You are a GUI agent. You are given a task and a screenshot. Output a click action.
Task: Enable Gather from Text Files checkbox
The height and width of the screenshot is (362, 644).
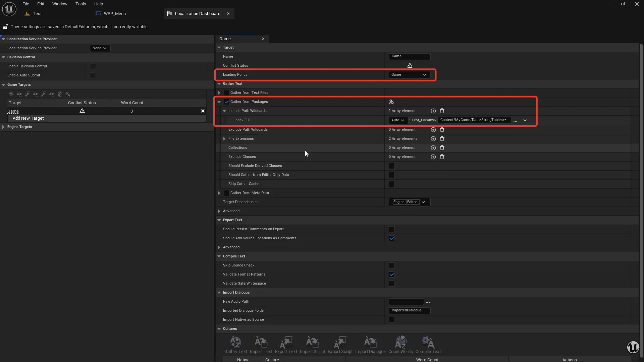tap(227, 93)
